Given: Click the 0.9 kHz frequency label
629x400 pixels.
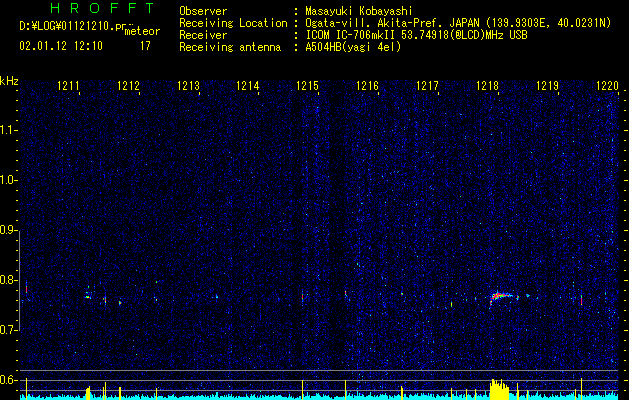Looking at the screenshot, I should [8, 230].
